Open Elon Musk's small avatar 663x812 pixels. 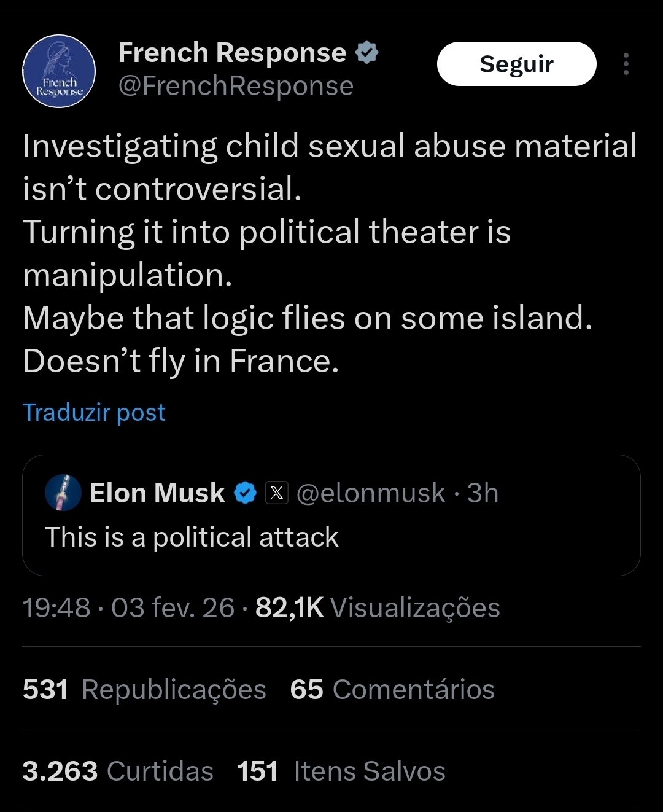click(63, 493)
